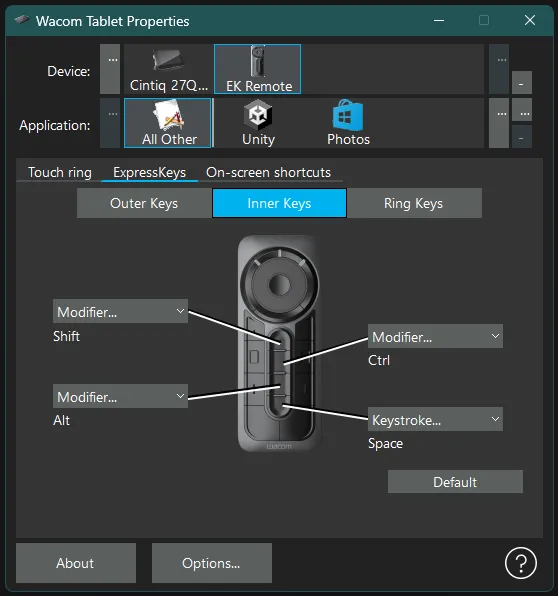Click the Alt label under Modifier
The width and height of the screenshot is (558, 596).
coord(62,420)
